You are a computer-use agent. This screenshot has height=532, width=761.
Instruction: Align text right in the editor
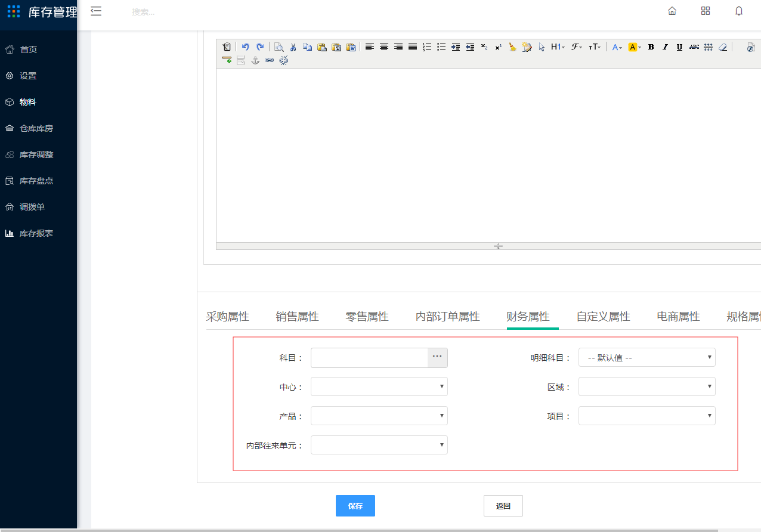[398, 47]
